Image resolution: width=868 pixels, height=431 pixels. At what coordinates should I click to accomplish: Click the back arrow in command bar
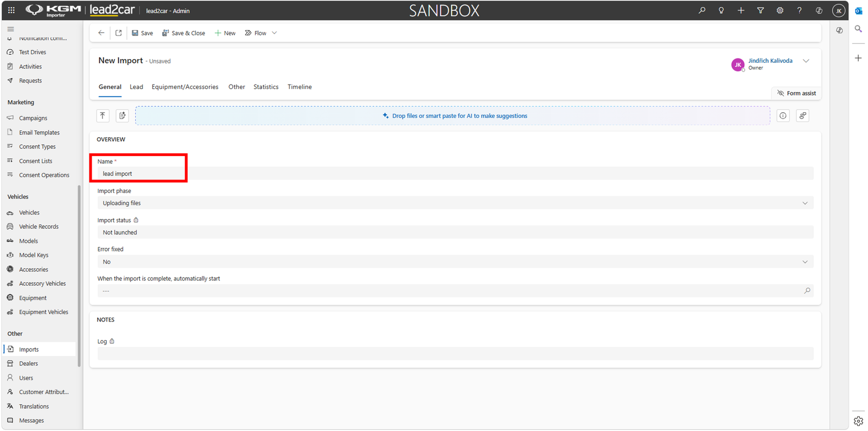click(101, 33)
